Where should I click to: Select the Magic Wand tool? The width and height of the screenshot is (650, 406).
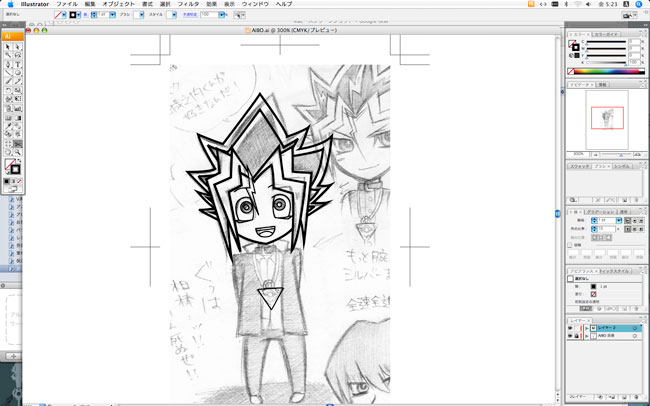(8, 55)
